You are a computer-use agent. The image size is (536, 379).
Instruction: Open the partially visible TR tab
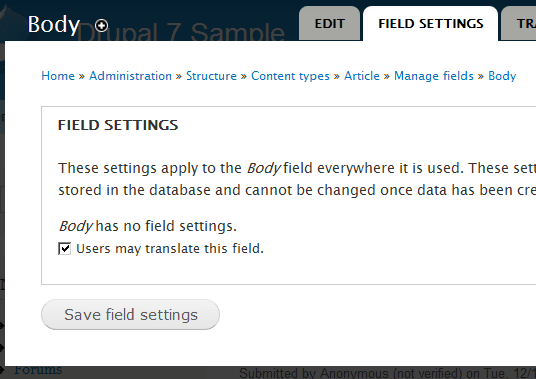tap(519, 24)
